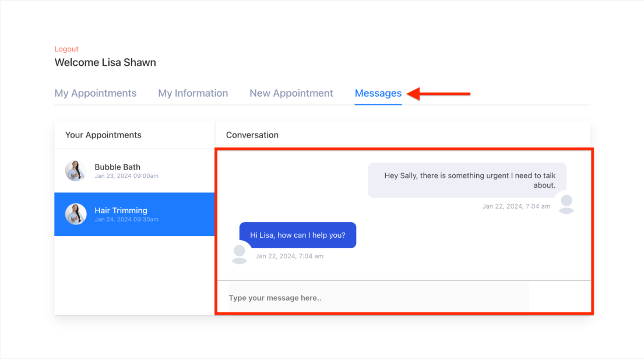Click the timestamp under the 'Hi Lisa' message

(x=290, y=256)
